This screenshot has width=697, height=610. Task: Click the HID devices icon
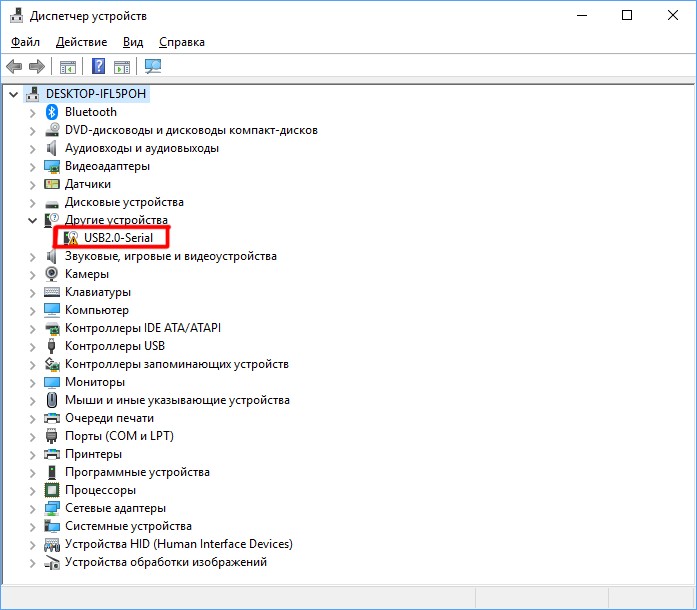pyautogui.click(x=52, y=545)
